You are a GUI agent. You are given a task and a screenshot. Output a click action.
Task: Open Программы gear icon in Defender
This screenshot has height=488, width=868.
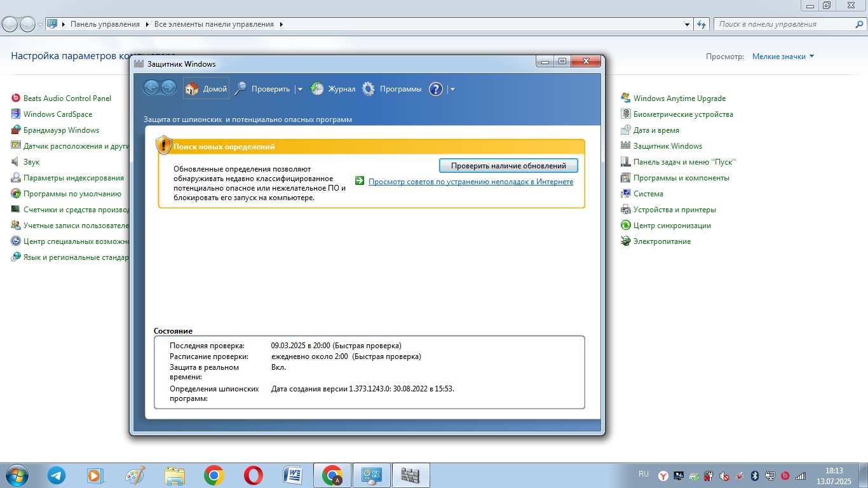(x=369, y=89)
